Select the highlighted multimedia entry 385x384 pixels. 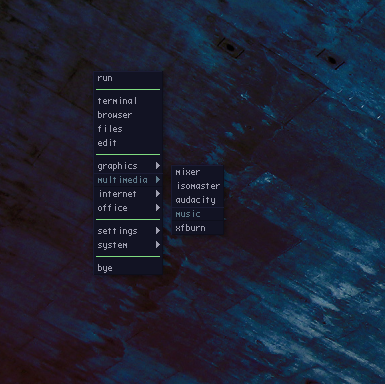[x=128, y=180]
